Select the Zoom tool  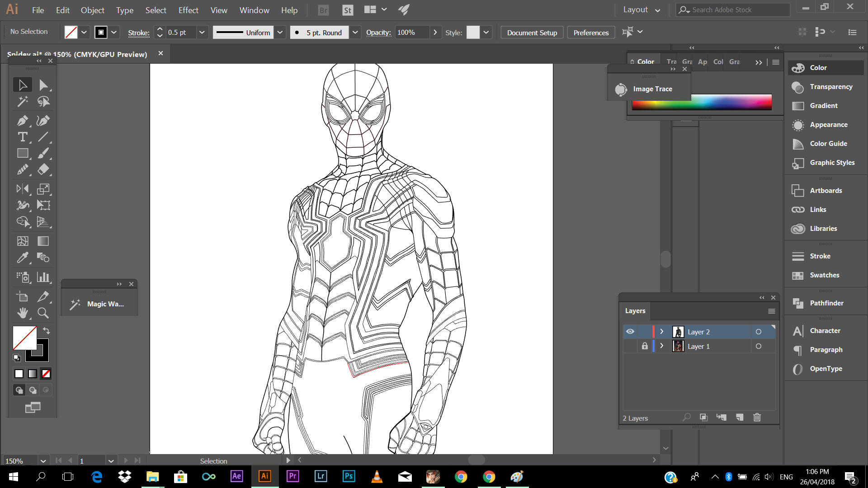click(x=43, y=313)
